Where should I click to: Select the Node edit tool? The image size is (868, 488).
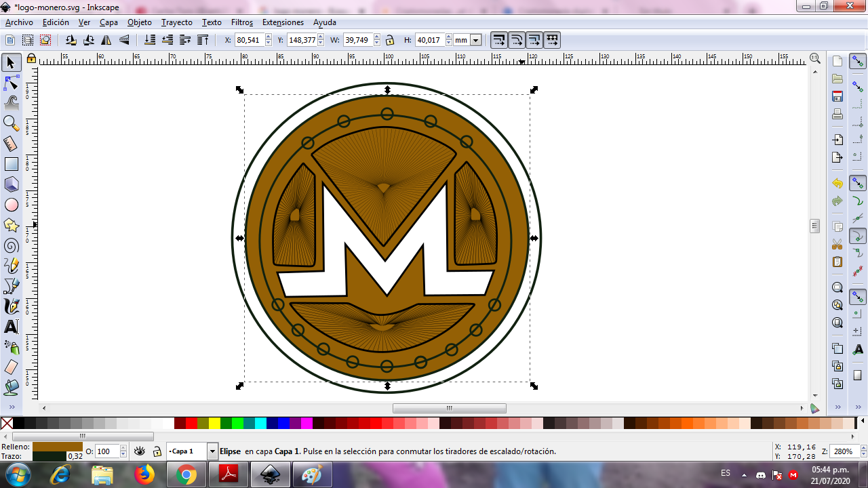(x=11, y=83)
